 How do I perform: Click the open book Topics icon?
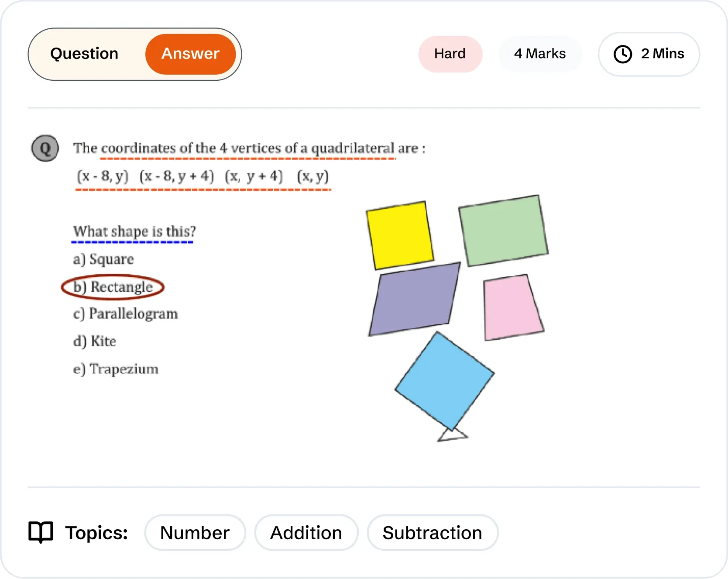click(41, 532)
